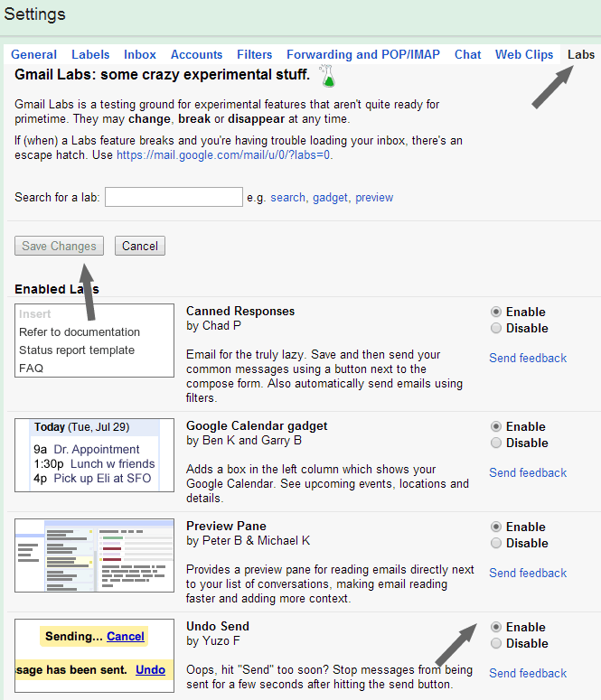Click the Undo Send preview thumbnail
Screen dimensions: 601x700
click(x=94, y=656)
